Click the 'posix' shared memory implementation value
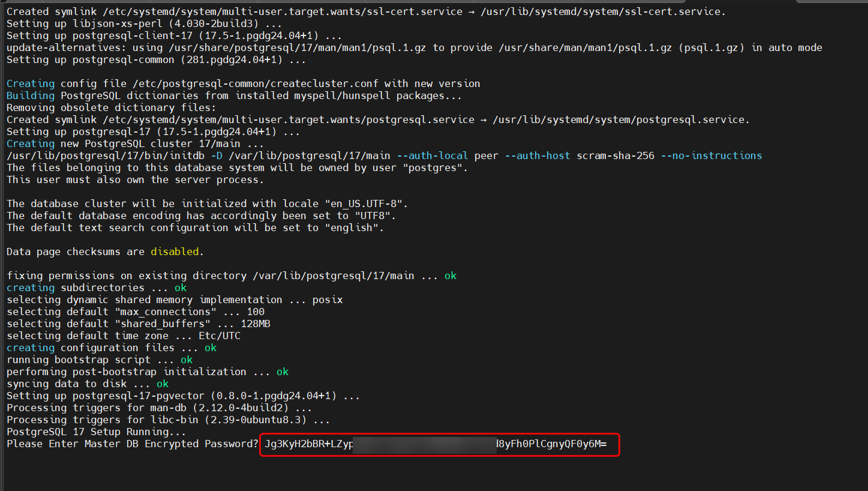 [x=328, y=300]
